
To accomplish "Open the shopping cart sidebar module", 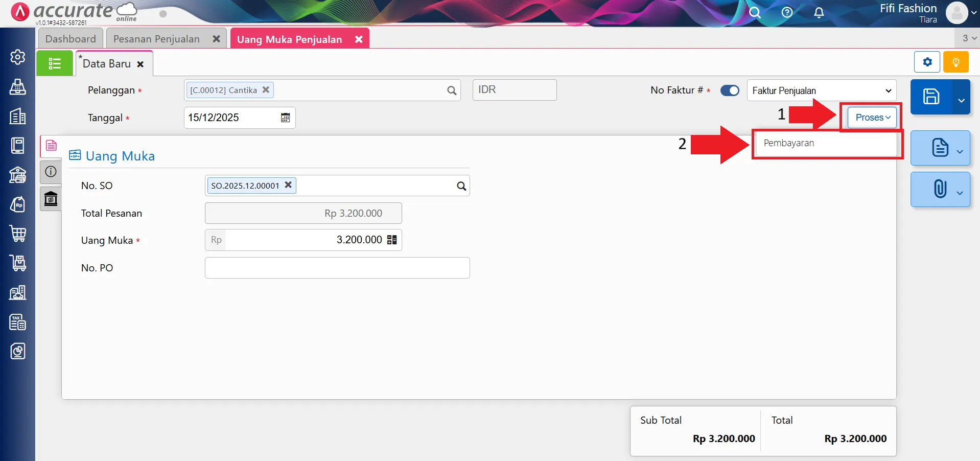I will pos(18,234).
